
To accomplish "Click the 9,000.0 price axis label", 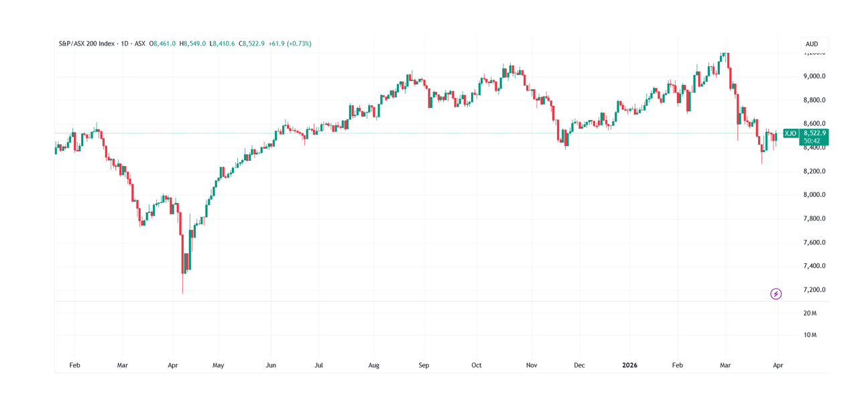I will pyautogui.click(x=814, y=76).
